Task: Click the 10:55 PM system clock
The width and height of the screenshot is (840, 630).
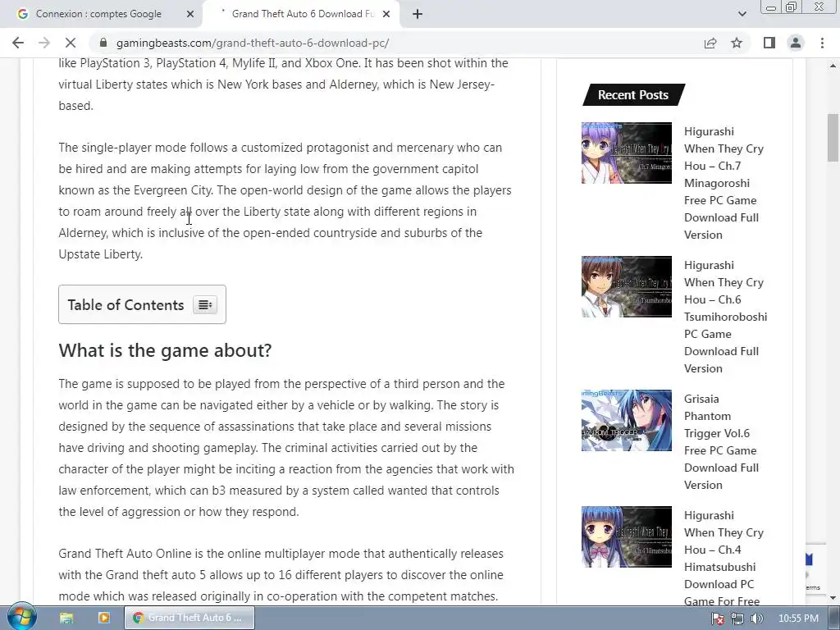Action: [798, 619]
